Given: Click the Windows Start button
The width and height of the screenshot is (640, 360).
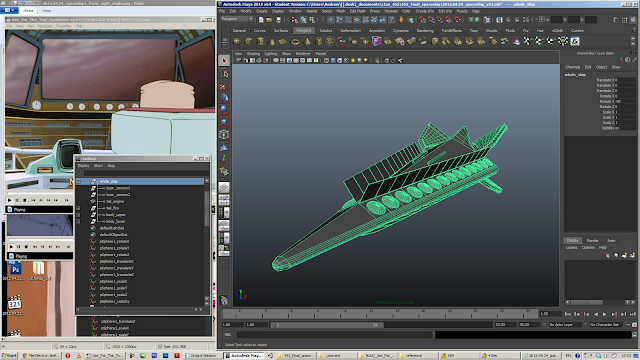Looking at the screenshot, I should (x=9, y=356).
